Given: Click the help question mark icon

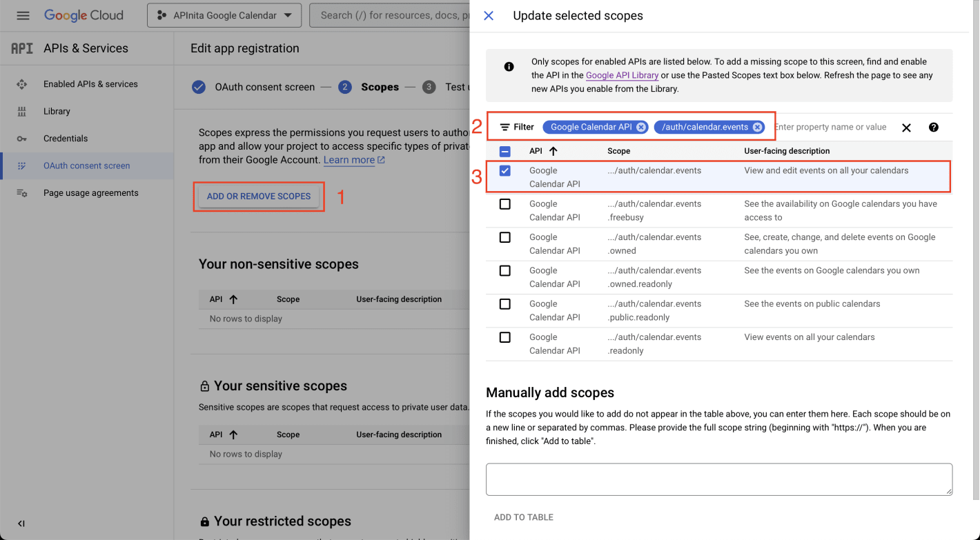Looking at the screenshot, I should pyautogui.click(x=933, y=127).
